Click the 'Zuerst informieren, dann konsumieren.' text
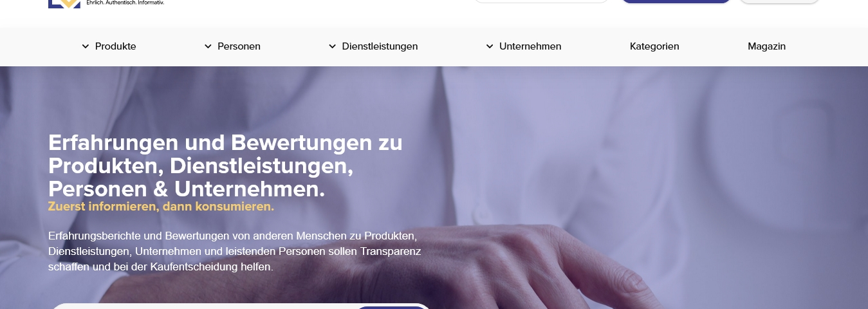Viewport: 868px width, 309px height. coord(161,207)
